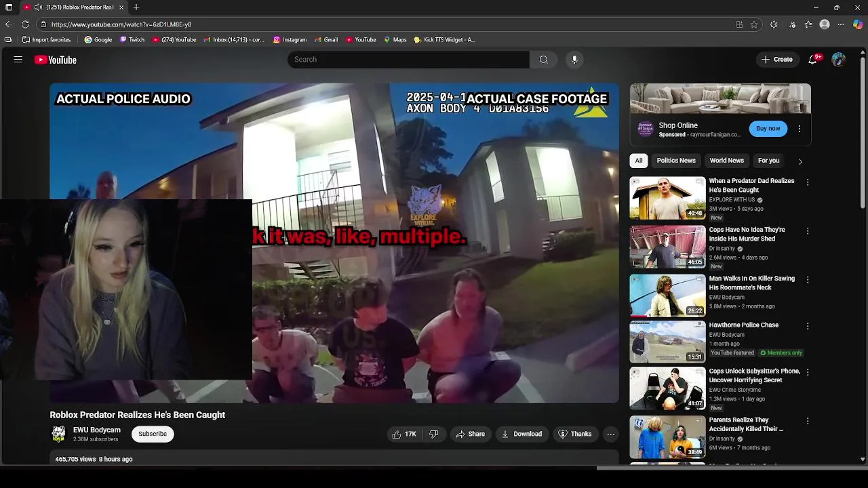Go back in the browser
The height and width of the screenshot is (488, 868).
pos(8,24)
